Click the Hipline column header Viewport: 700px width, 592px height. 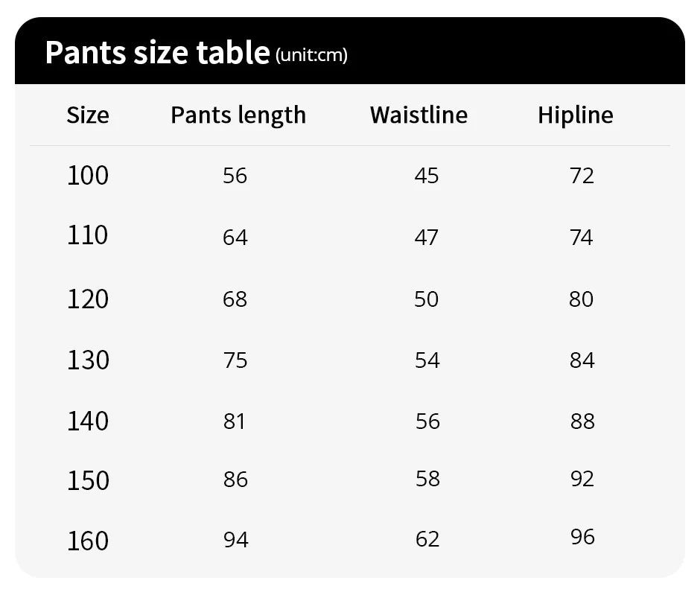coord(576,115)
